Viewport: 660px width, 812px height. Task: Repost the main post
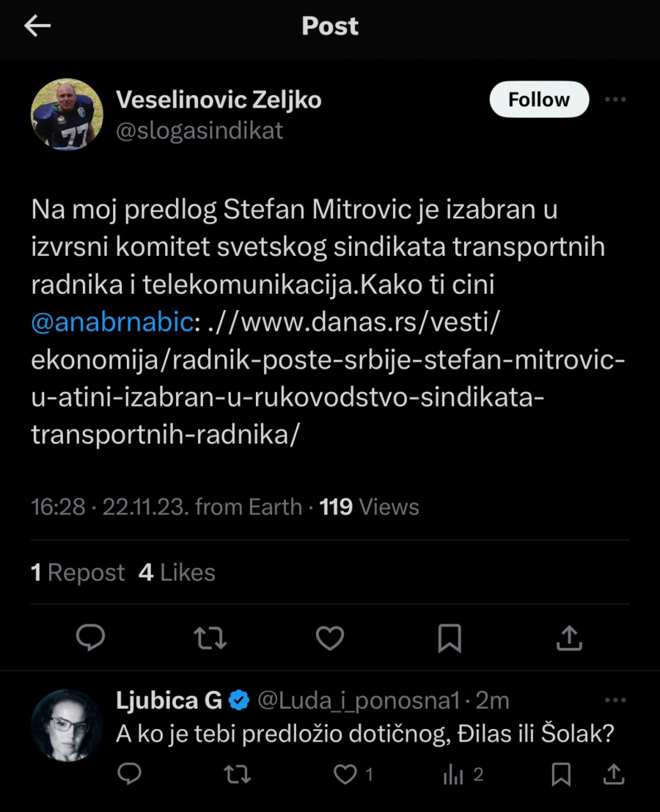pyautogui.click(x=210, y=638)
